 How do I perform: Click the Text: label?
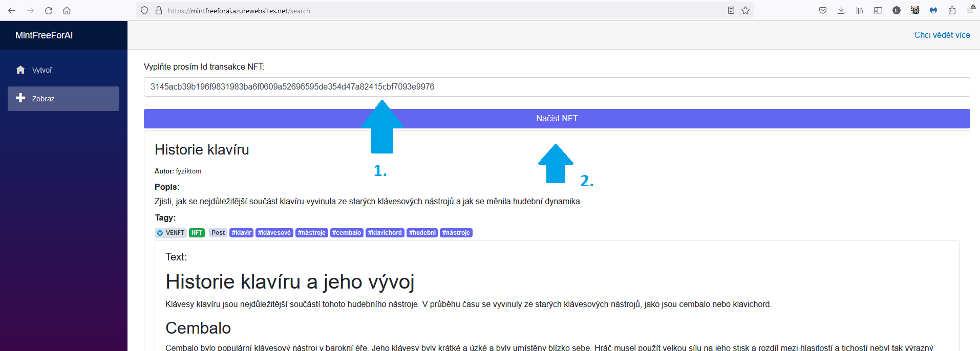pos(176,257)
